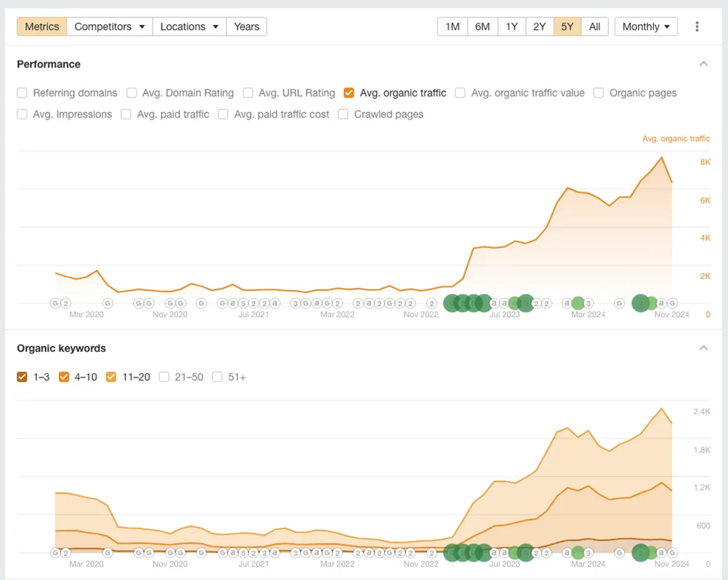Enable Avg. paid traffic cost metric
The image size is (728, 580).
[223, 114]
